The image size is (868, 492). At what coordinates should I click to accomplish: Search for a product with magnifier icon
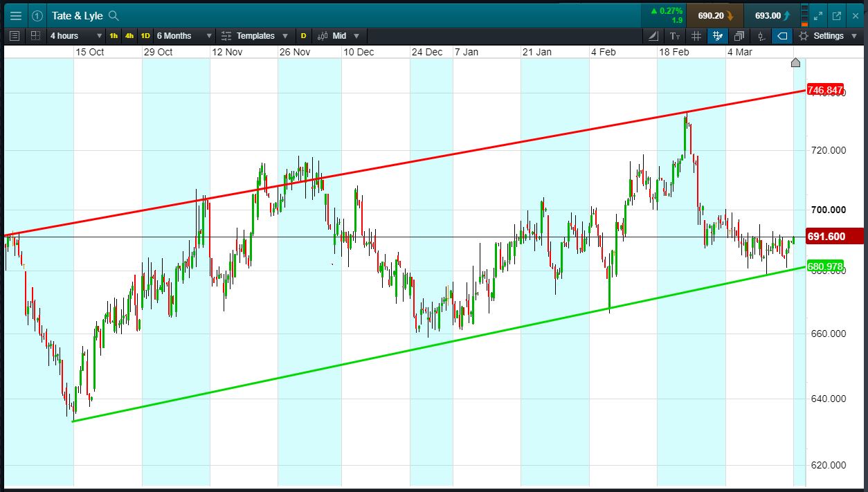[114, 16]
